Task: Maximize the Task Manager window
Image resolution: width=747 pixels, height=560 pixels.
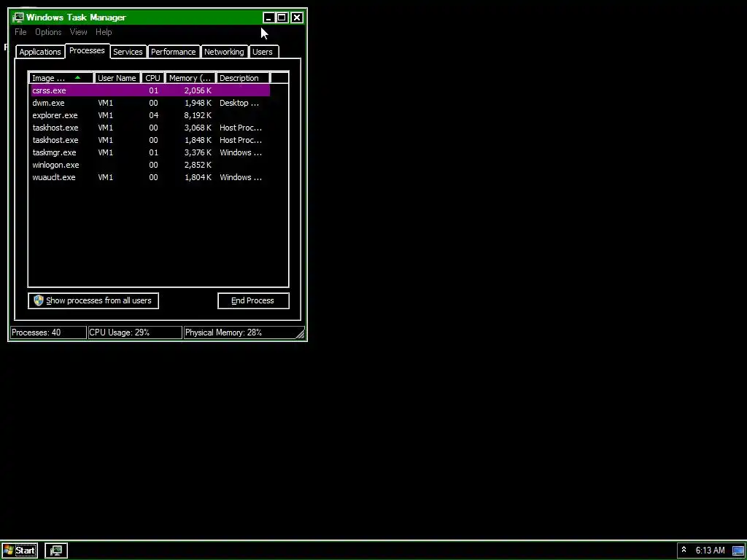Action: click(x=282, y=17)
